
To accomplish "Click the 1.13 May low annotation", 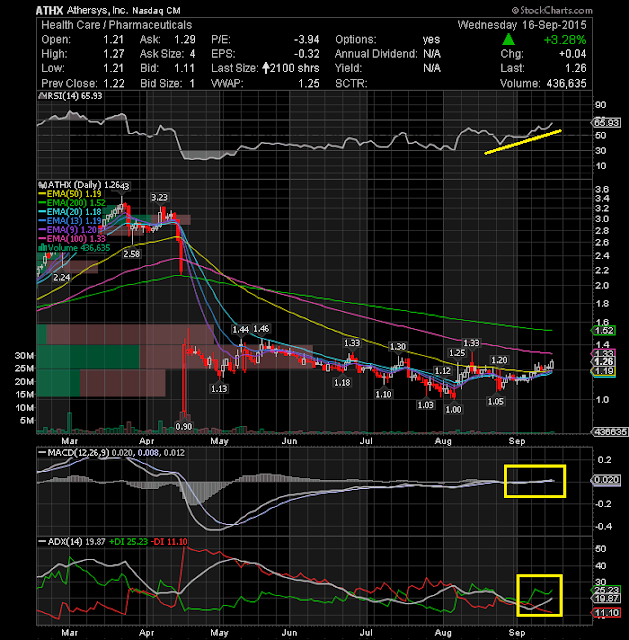I will (219, 389).
